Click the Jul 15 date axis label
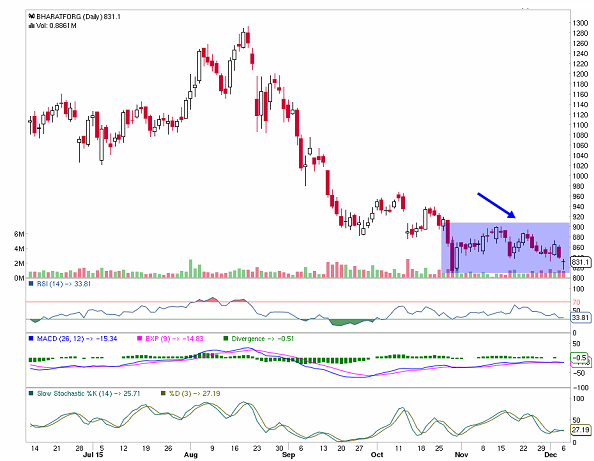This screenshot has width=594, height=461. pos(93,455)
